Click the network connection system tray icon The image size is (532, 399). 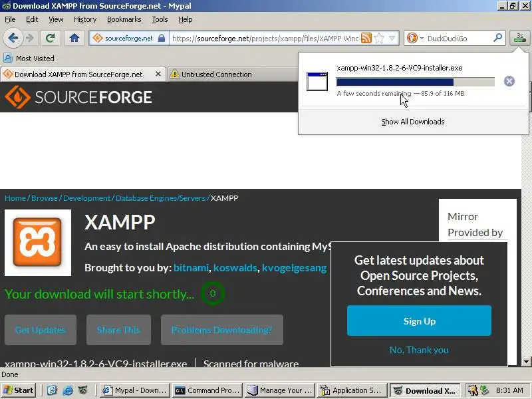pyautogui.click(x=484, y=390)
